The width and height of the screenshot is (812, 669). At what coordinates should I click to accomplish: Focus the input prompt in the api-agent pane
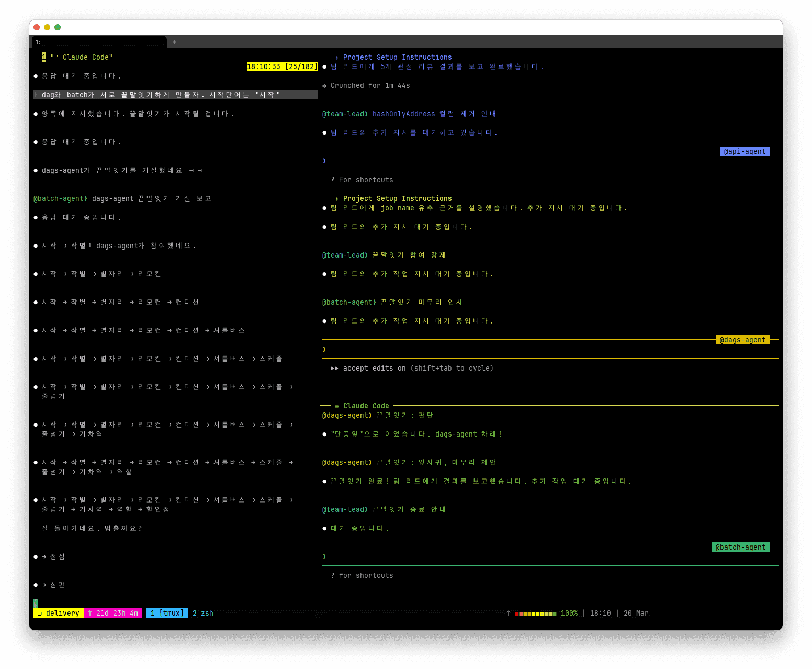coord(523,161)
